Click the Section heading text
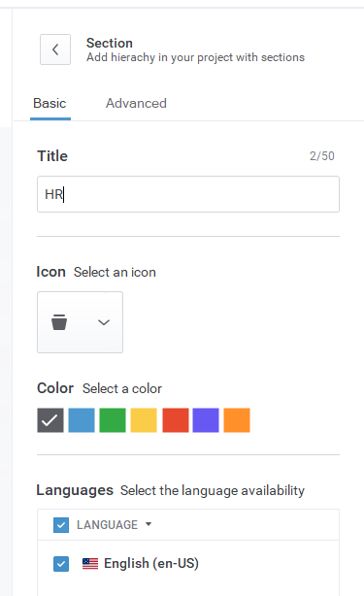364x596 pixels. click(110, 43)
